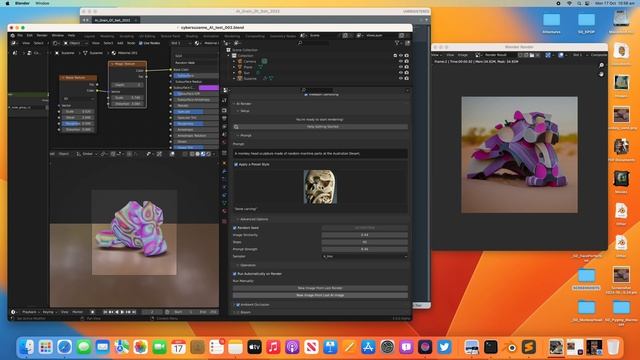The image size is (640, 360).
Task: Click New Image From Last Render button
Action: point(320,288)
